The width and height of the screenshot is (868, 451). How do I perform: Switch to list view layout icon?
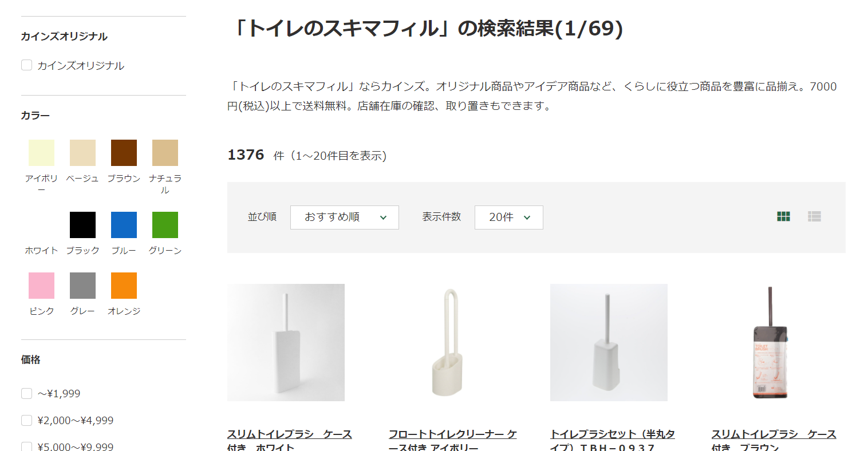814,216
